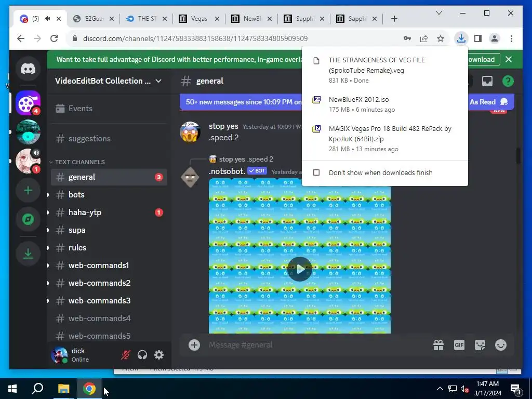Click the message attachment plus button

click(194, 345)
